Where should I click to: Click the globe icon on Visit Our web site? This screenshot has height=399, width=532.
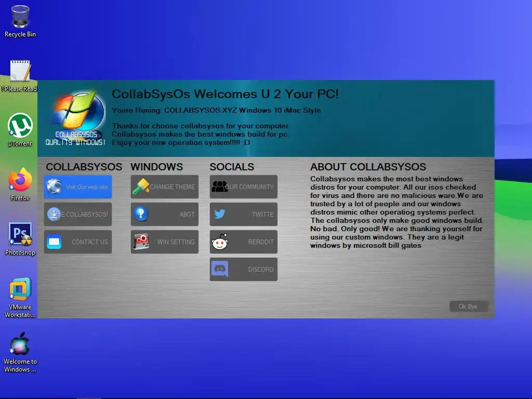tap(54, 187)
